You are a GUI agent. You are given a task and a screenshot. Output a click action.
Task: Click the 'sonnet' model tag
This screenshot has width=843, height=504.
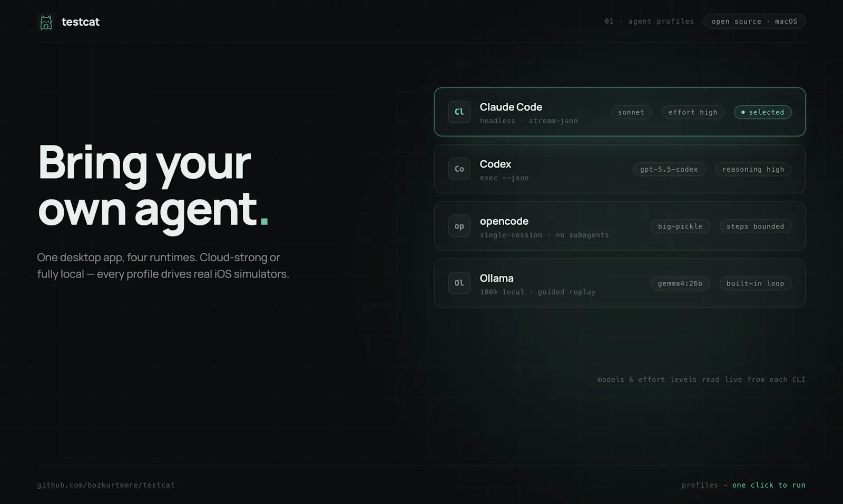(631, 112)
